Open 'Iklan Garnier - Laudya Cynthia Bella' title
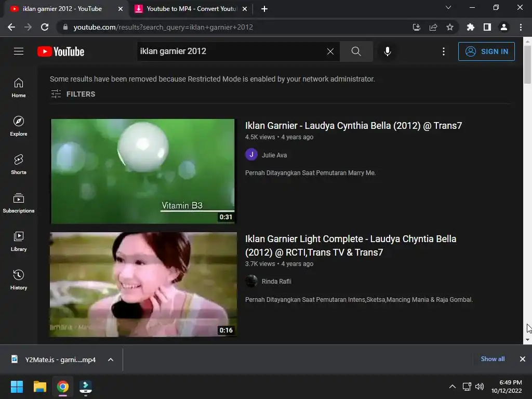This screenshot has width=532, height=399. [x=353, y=126]
